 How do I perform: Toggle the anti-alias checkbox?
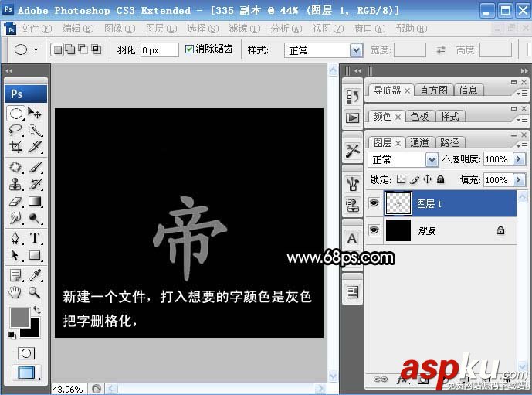tap(189, 49)
